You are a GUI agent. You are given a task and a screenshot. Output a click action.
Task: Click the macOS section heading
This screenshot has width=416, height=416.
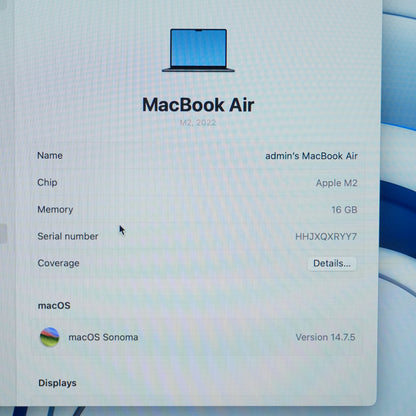(54, 306)
